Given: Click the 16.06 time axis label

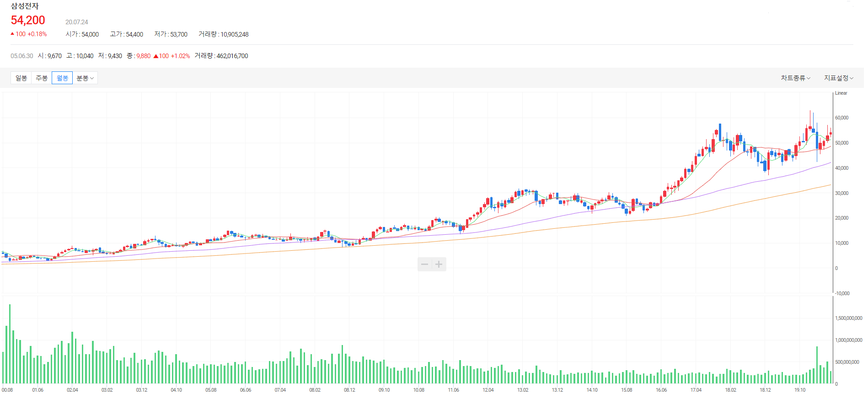Looking at the screenshot, I should (x=661, y=390).
